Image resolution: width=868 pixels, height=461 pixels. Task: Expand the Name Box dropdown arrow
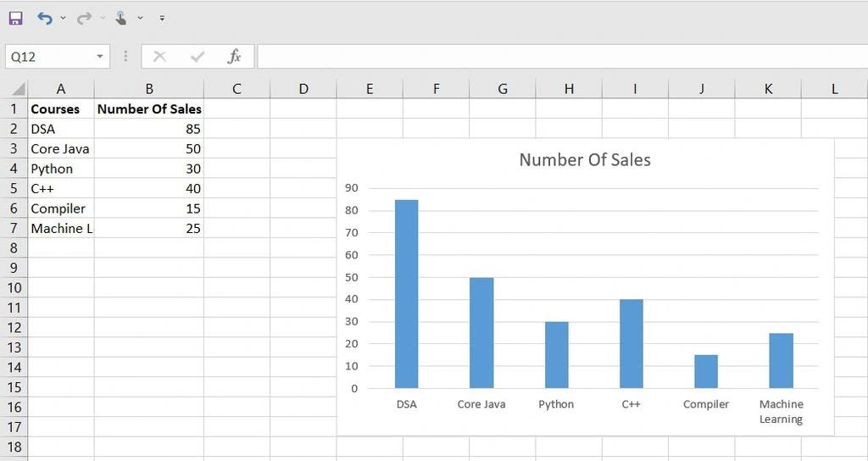pyautogui.click(x=100, y=57)
